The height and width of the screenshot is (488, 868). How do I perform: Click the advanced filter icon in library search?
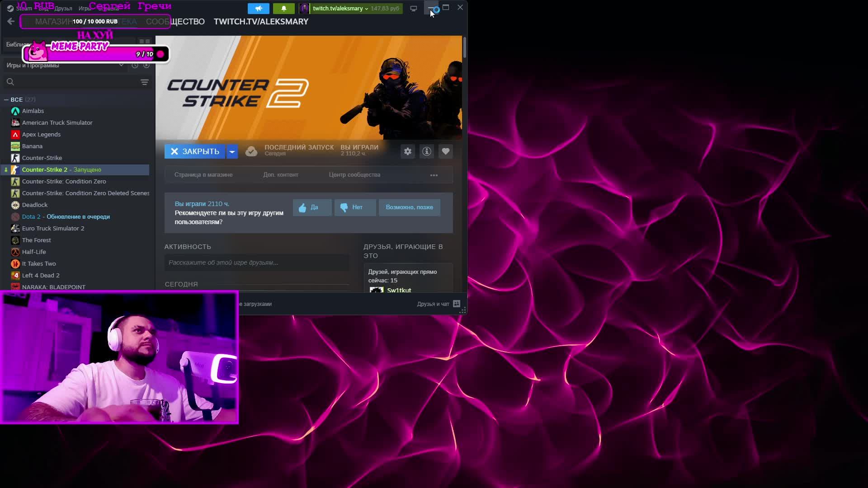(x=145, y=82)
